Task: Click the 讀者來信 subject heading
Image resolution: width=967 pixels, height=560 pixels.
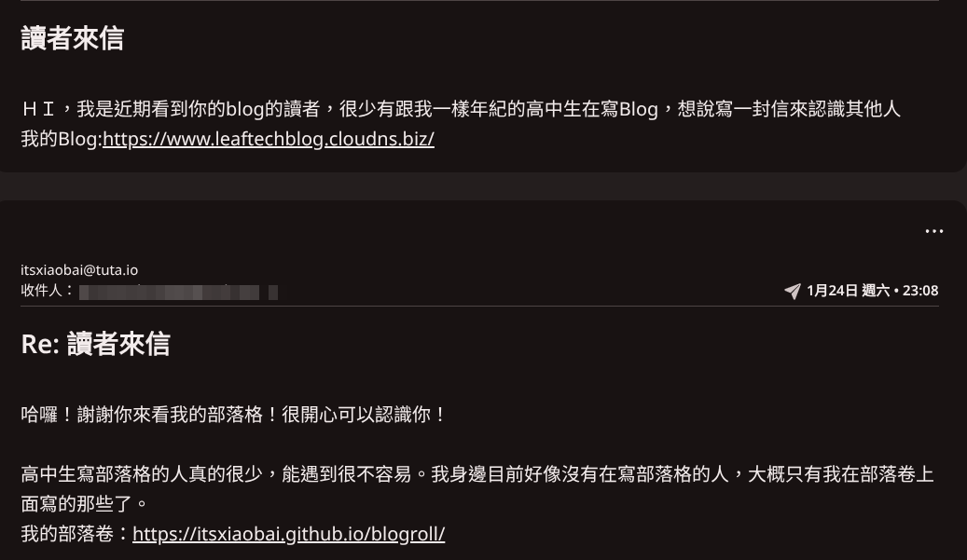Action: pos(72,38)
